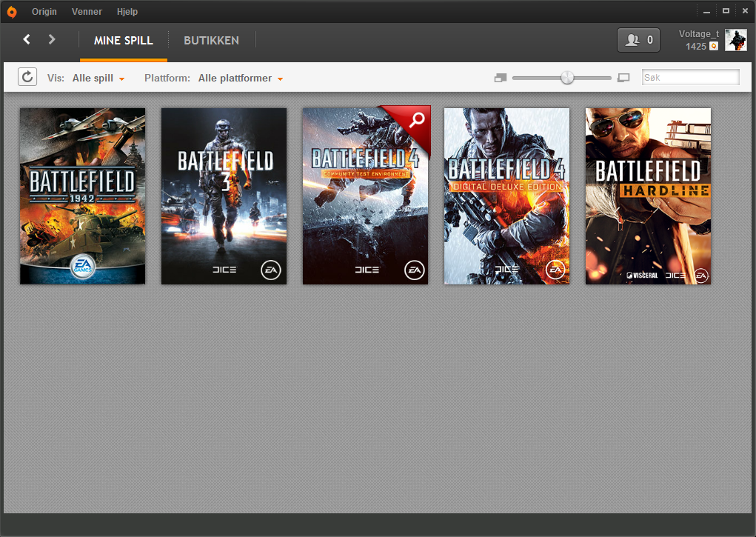
Task: Select the Battlefield 1942 game tile
Action: click(x=82, y=196)
